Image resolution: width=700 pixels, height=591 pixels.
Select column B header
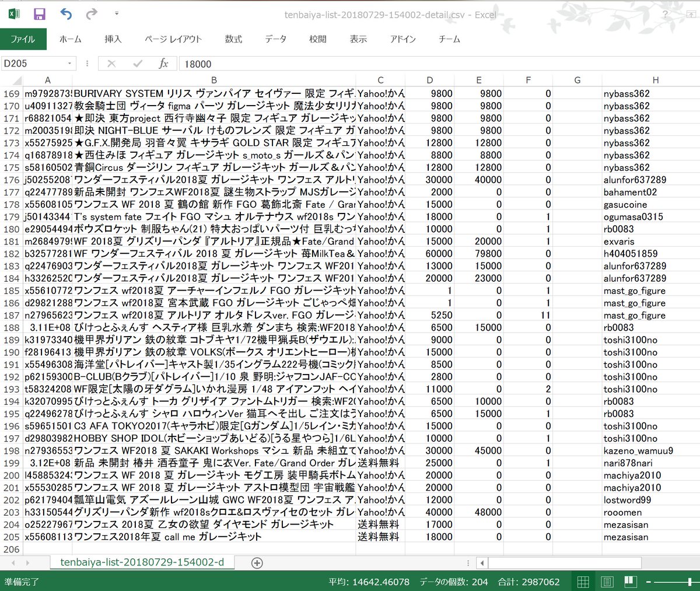tap(214, 80)
